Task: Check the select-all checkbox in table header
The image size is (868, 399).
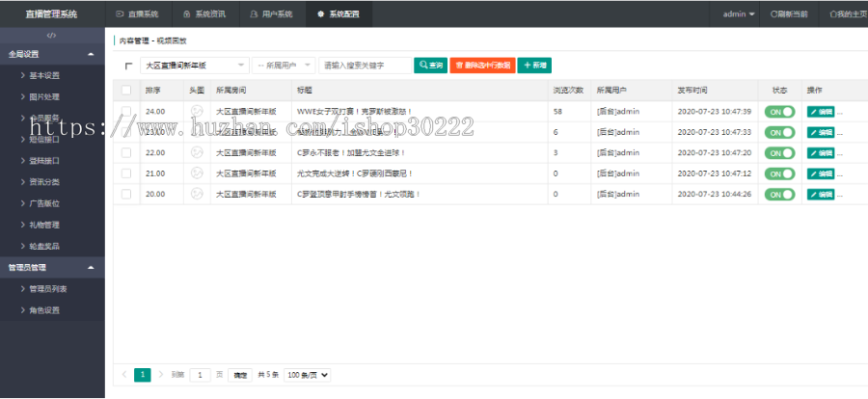Action: pos(126,91)
